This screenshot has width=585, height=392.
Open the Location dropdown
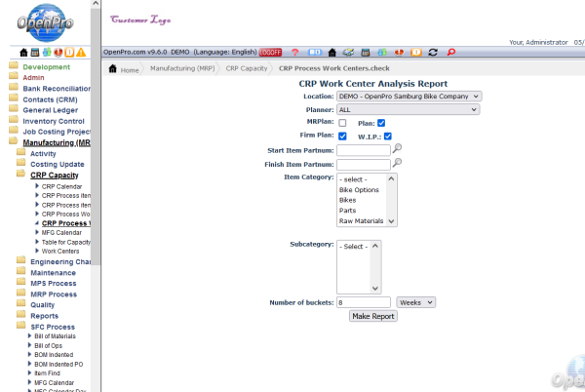coord(409,97)
